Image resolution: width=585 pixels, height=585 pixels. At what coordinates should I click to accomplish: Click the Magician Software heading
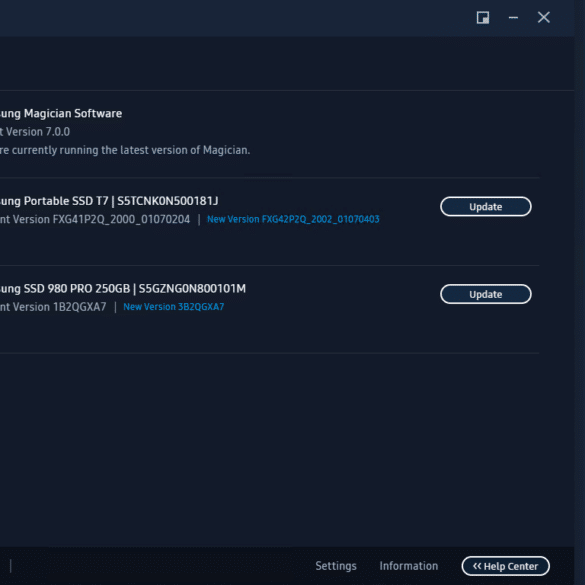[x=61, y=113]
